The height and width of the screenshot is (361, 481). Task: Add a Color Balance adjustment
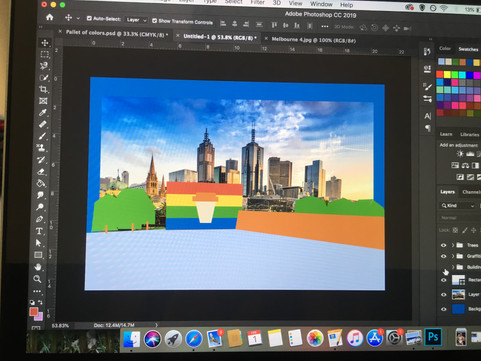pyautogui.click(x=465, y=165)
